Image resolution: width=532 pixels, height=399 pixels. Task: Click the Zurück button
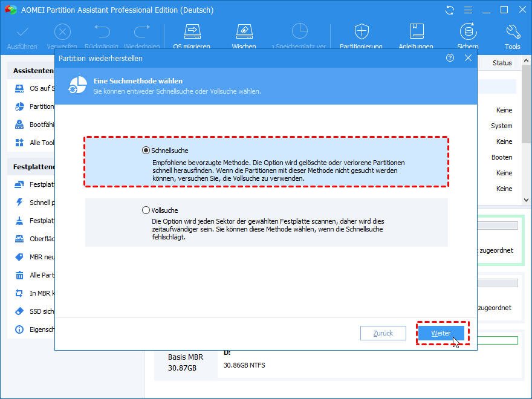383,333
